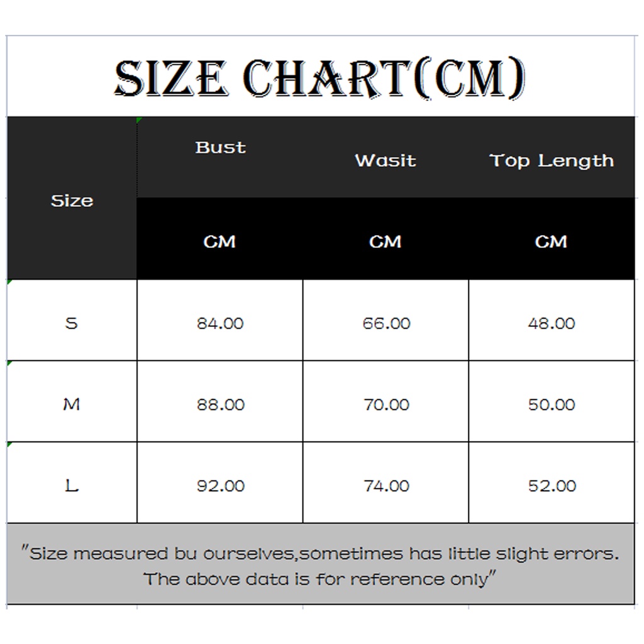Click the CM unit cell under Top Length
644x644 pixels.
552,241
